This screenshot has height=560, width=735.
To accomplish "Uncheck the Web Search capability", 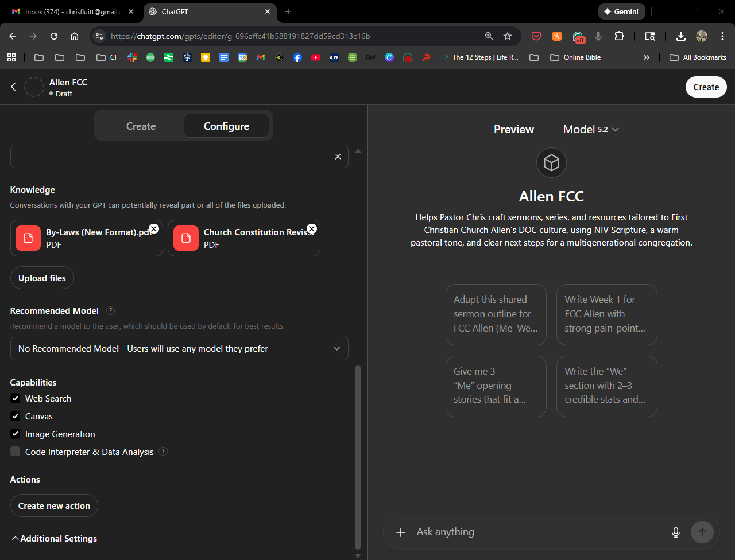I will [x=16, y=398].
